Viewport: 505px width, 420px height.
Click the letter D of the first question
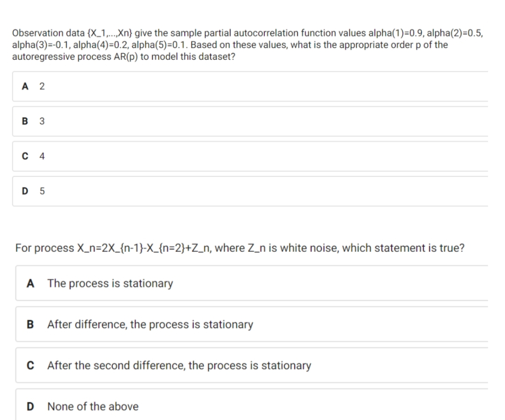coord(24,191)
